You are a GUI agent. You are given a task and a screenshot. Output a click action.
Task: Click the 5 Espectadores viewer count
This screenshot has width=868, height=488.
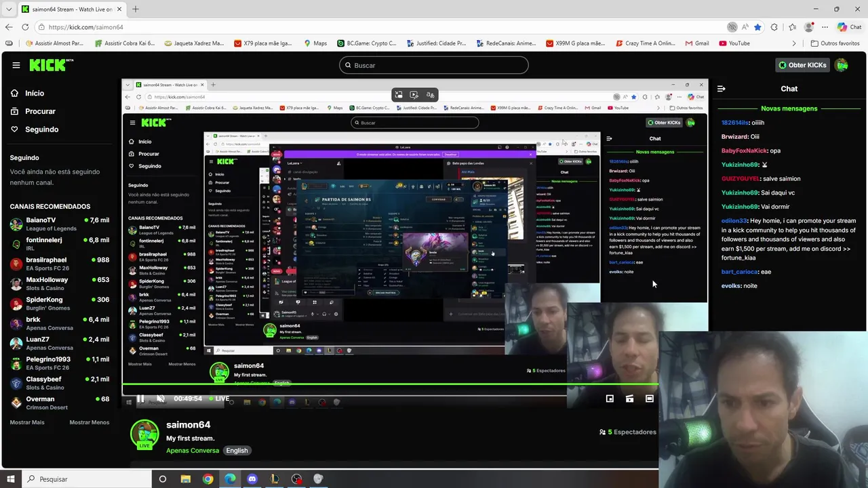(628, 432)
